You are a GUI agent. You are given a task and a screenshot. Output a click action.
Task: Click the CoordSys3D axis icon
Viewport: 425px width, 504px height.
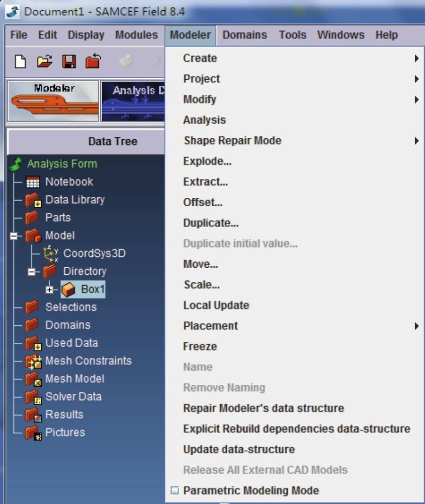point(50,254)
